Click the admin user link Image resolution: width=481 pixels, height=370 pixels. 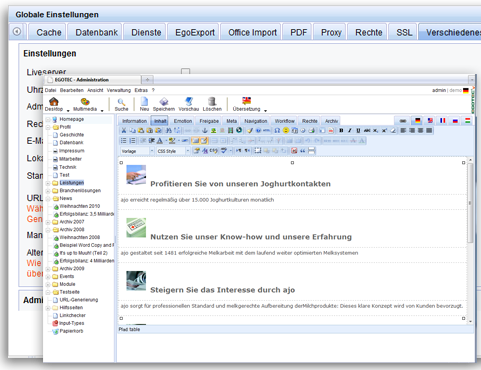439,90
